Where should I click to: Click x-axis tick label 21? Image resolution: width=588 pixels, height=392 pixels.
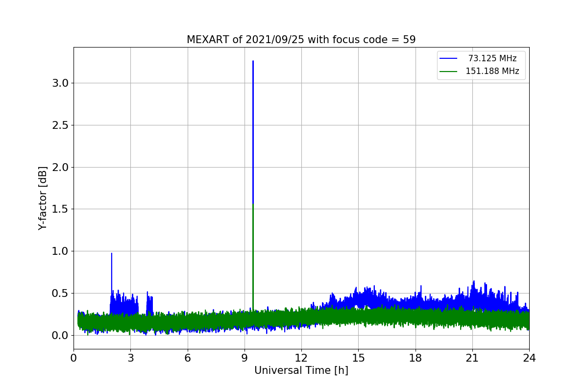point(472,358)
